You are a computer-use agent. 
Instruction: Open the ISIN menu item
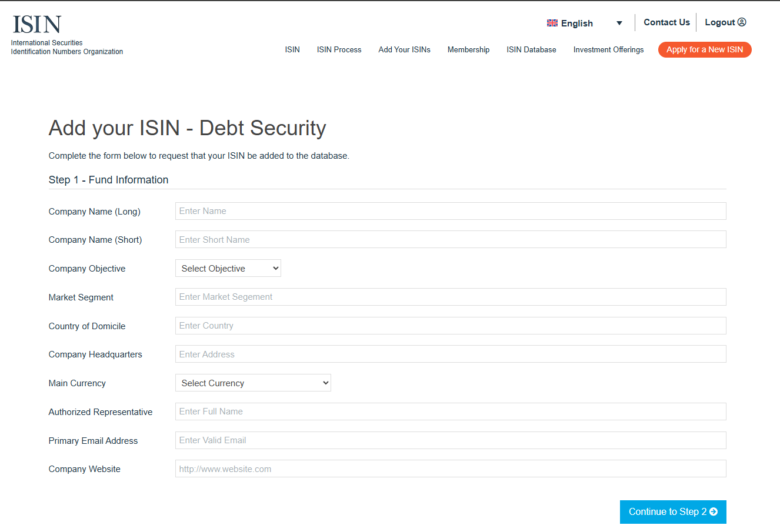pyautogui.click(x=292, y=50)
